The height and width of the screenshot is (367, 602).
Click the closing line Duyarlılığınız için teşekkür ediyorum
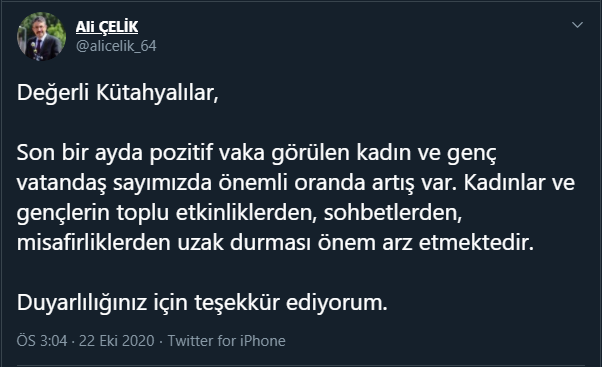click(x=202, y=303)
